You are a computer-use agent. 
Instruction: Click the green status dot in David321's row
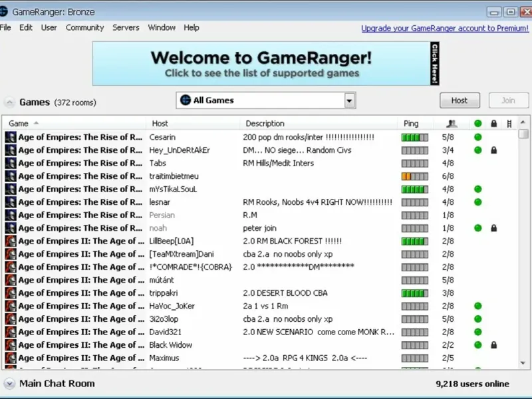coord(477,332)
